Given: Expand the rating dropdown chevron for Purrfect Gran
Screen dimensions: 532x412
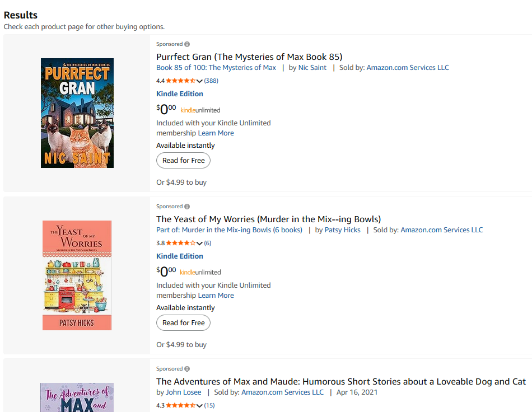Looking at the screenshot, I should [200, 81].
